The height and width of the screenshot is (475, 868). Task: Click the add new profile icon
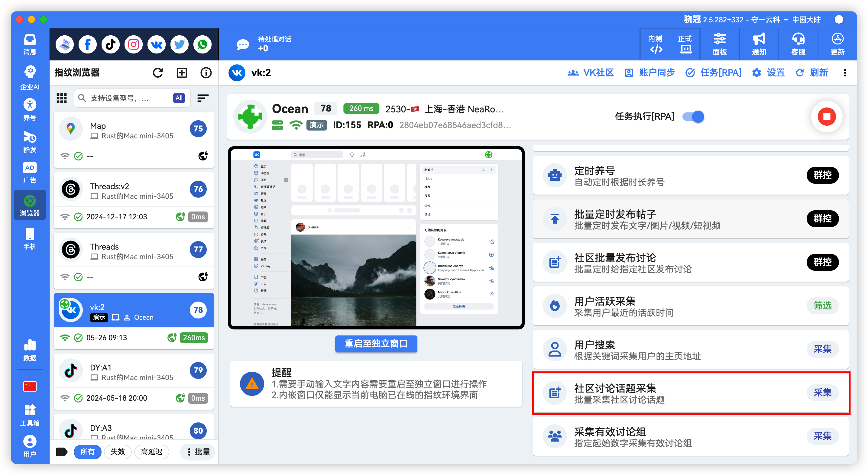182,73
